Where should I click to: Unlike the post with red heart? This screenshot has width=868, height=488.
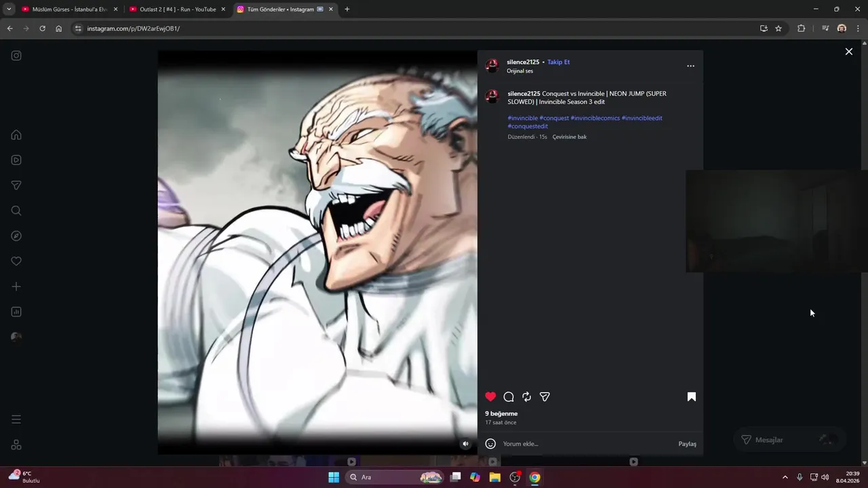click(490, 396)
